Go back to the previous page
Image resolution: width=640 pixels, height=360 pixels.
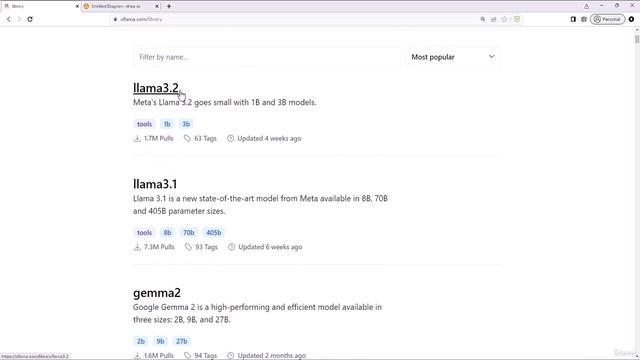click(9, 19)
